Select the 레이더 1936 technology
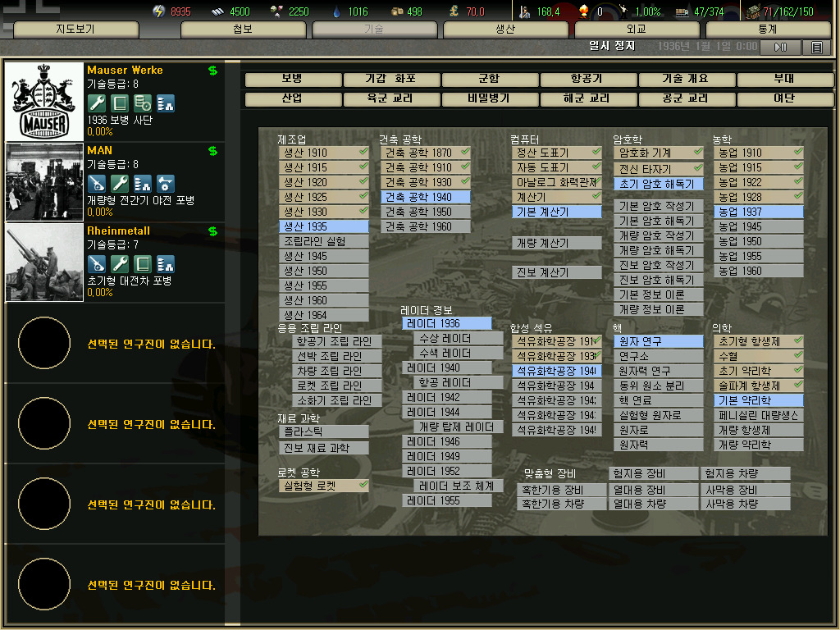The width and height of the screenshot is (840, 630). pos(447,323)
